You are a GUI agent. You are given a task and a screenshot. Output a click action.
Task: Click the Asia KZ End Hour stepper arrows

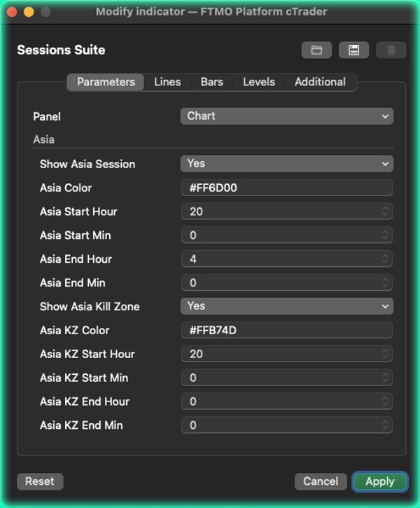pyautogui.click(x=385, y=401)
